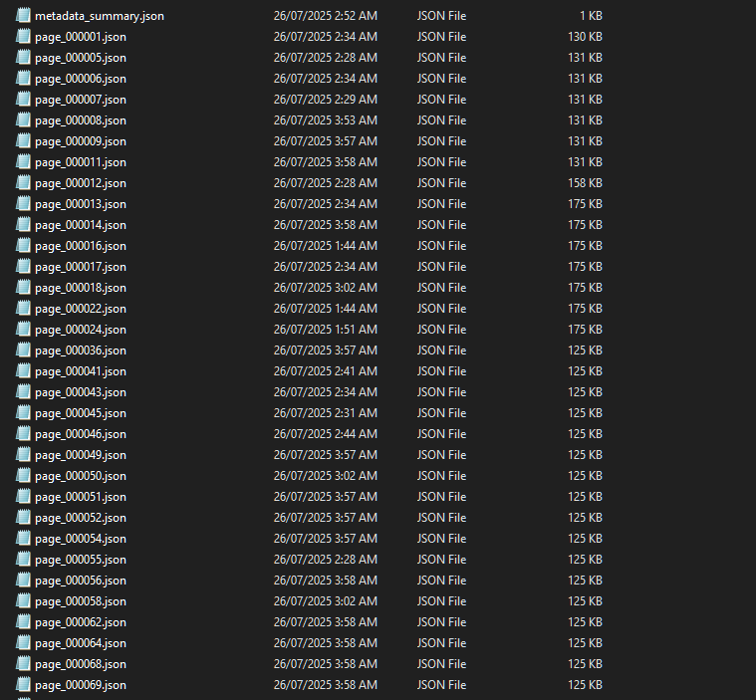Click the file icon beside page_000049.json
The height and width of the screenshot is (700, 756).
point(23,455)
